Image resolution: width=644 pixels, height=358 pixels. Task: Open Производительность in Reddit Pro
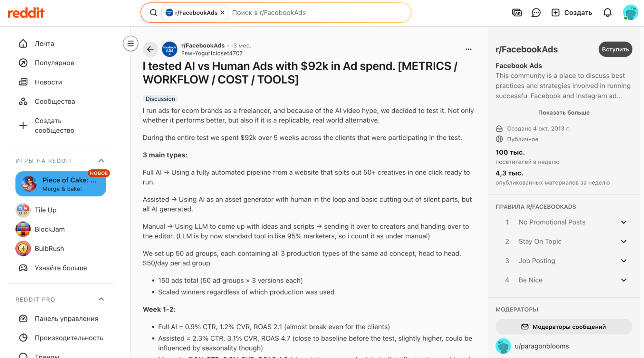coord(61,338)
